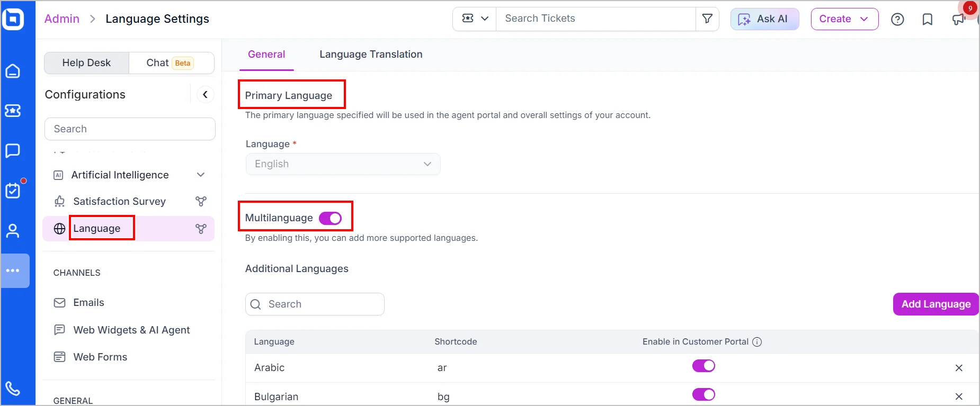
Task: Open the three-dots More menu in sidebar
Action: click(13, 270)
